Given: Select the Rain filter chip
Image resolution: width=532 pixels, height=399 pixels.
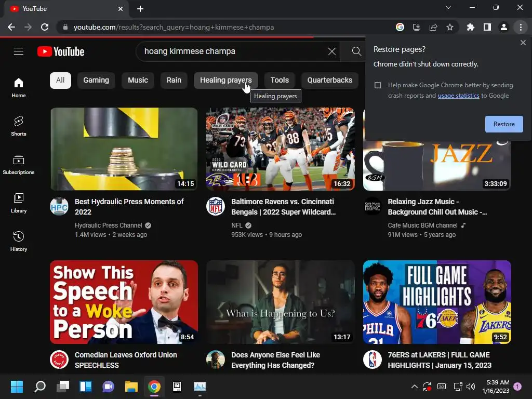Looking at the screenshot, I should click(x=174, y=81).
